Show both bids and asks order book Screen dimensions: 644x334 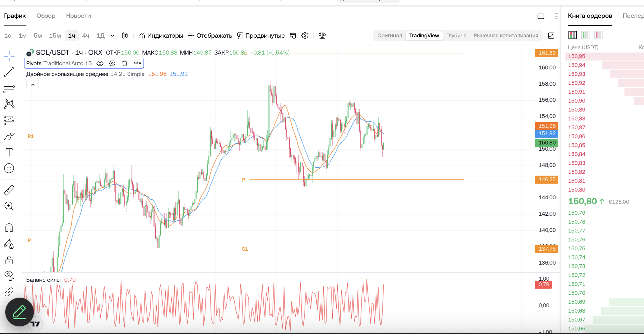(x=572, y=35)
